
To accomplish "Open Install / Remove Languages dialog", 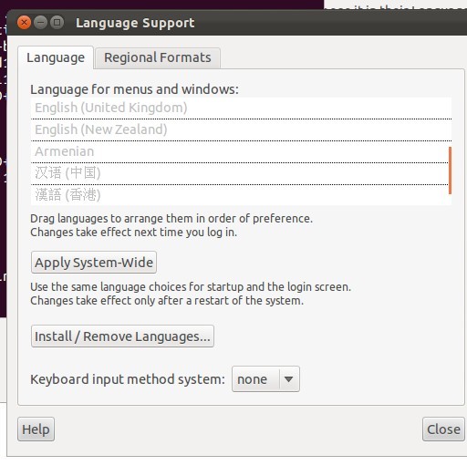I will point(122,336).
